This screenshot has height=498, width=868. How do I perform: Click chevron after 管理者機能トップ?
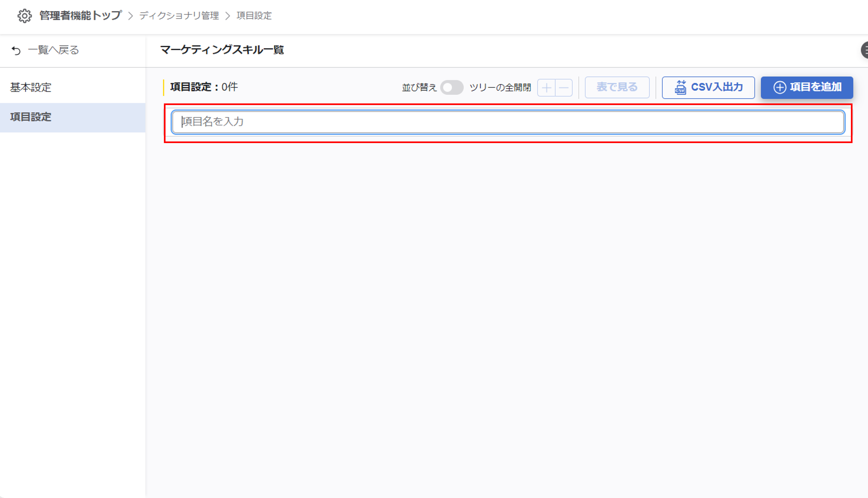coord(130,16)
